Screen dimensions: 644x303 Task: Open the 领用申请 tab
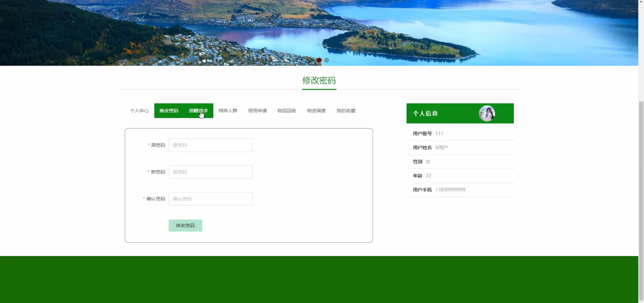[257, 111]
